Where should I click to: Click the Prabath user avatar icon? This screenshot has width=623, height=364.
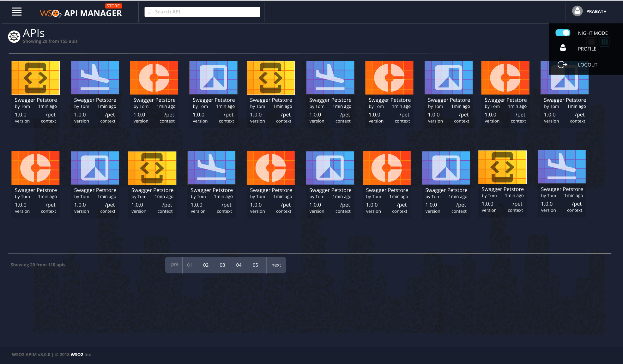[x=577, y=11]
